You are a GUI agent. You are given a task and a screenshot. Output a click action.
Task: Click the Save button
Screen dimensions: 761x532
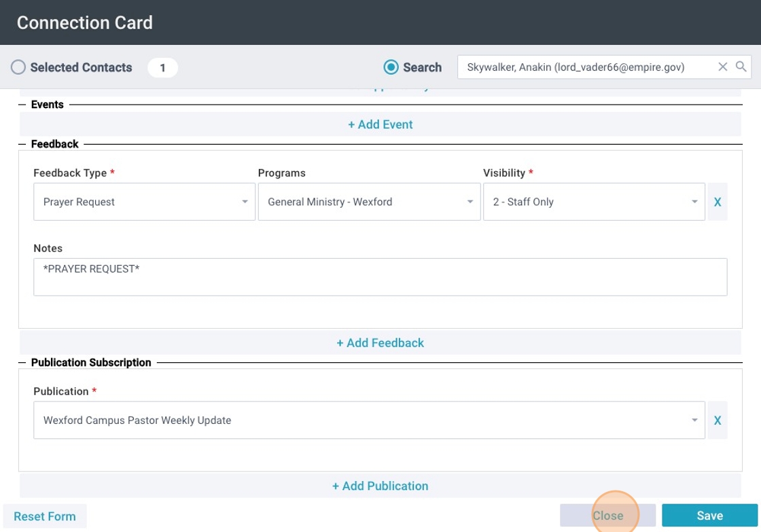click(x=709, y=516)
